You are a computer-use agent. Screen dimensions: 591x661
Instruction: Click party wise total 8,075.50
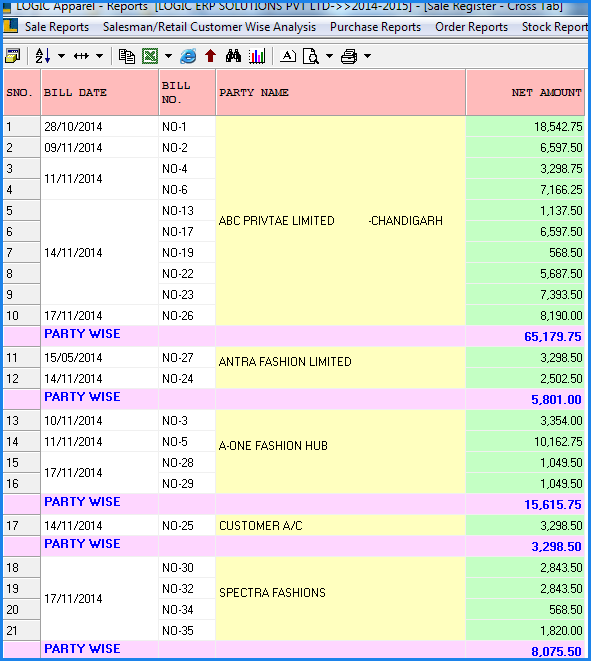click(525, 651)
